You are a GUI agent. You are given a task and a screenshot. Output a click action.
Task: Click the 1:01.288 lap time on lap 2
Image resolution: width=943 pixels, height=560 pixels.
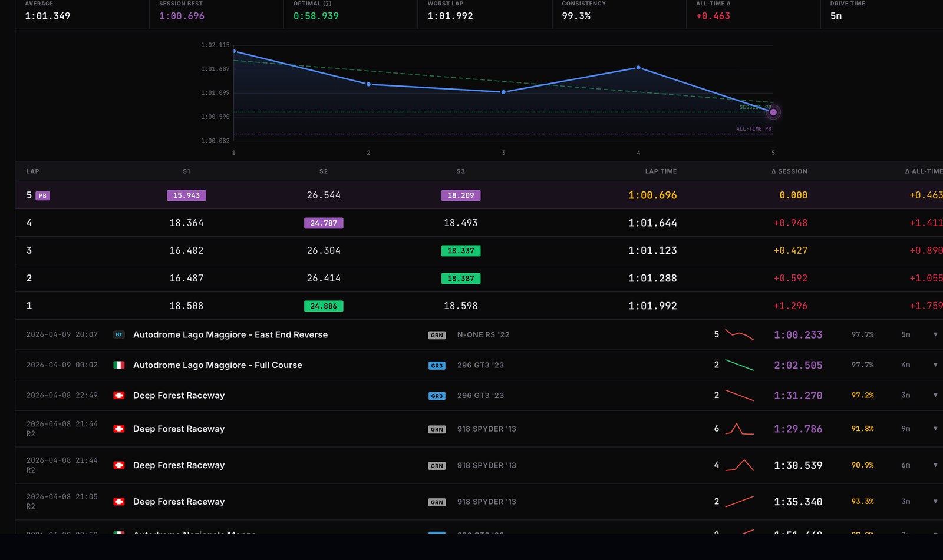point(652,279)
